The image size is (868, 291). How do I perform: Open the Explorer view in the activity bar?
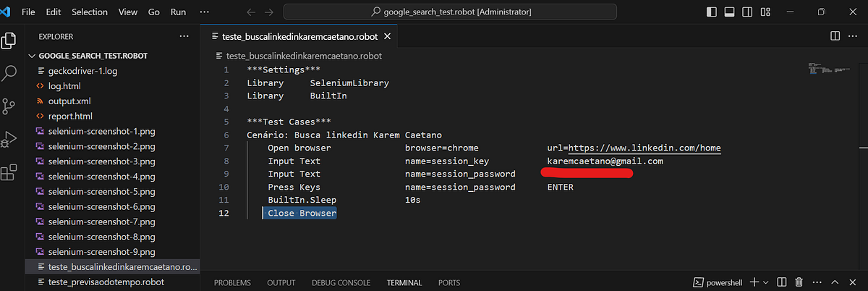(x=9, y=41)
